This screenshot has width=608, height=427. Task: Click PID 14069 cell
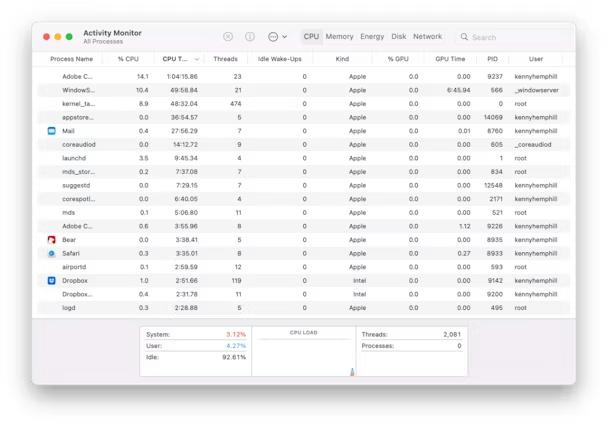coord(493,117)
